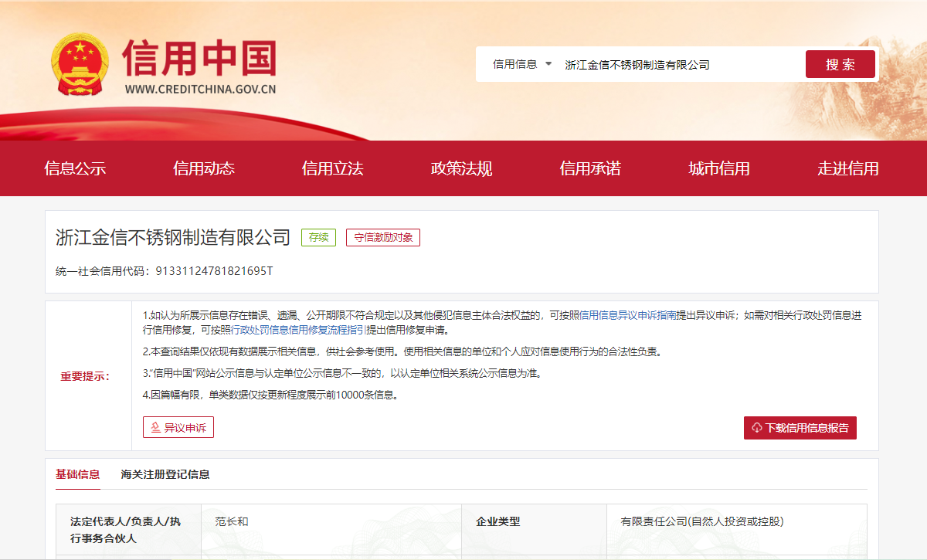Open the 信用信息异议申诉指南 link

point(628,315)
